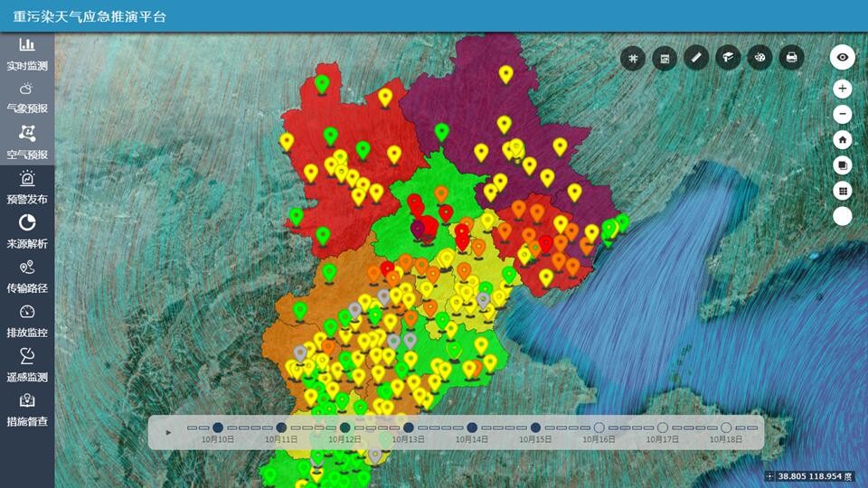Open the color palette tool
The width and height of the screenshot is (868, 488).
(759, 58)
